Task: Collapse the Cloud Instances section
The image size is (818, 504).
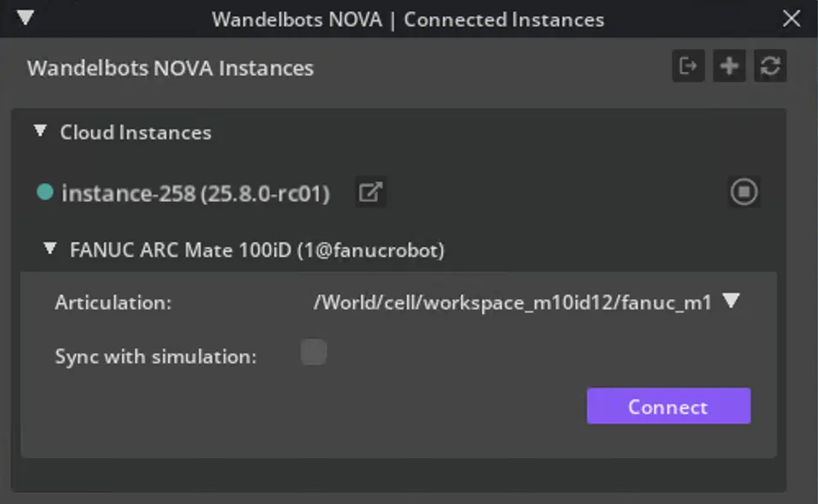Action: 40,131
